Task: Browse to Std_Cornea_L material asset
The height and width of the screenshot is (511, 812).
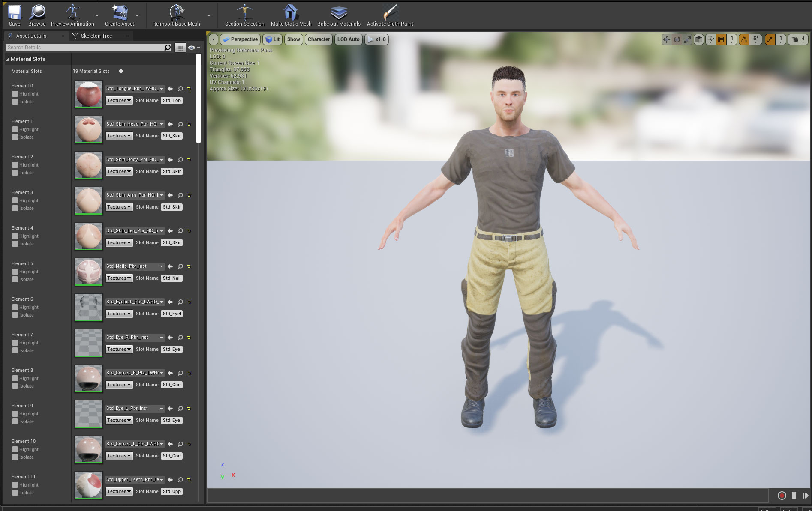Action: [180, 444]
